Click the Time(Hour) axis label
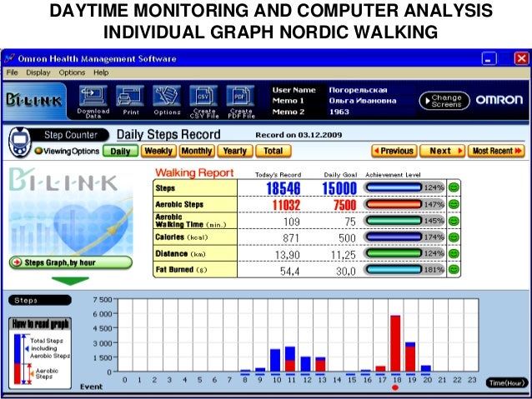The height and width of the screenshot is (399, 532). (x=507, y=383)
